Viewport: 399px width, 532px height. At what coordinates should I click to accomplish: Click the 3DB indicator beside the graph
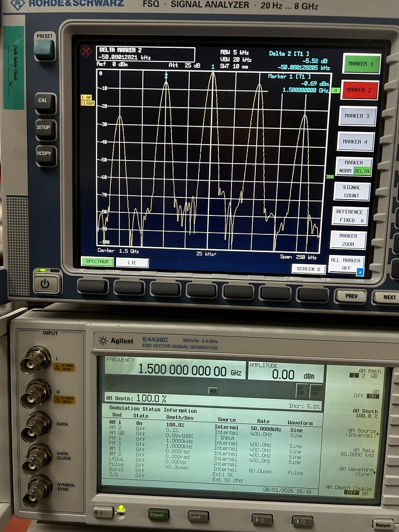330,177
